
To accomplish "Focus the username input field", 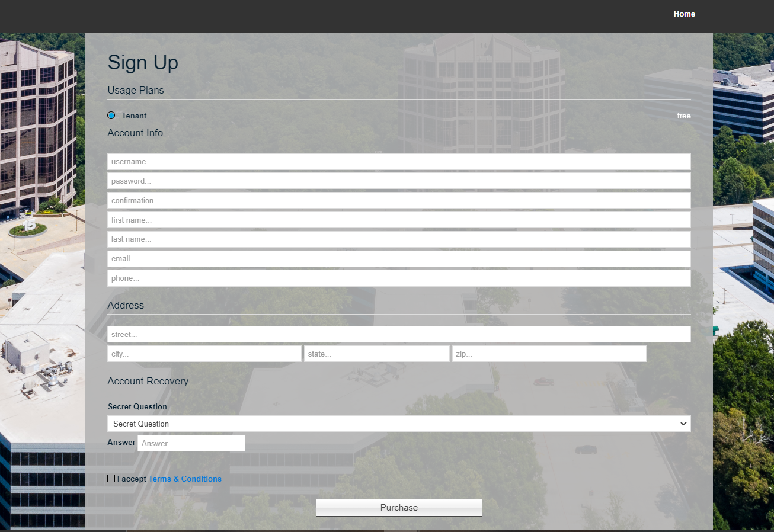I will (399, 162).
